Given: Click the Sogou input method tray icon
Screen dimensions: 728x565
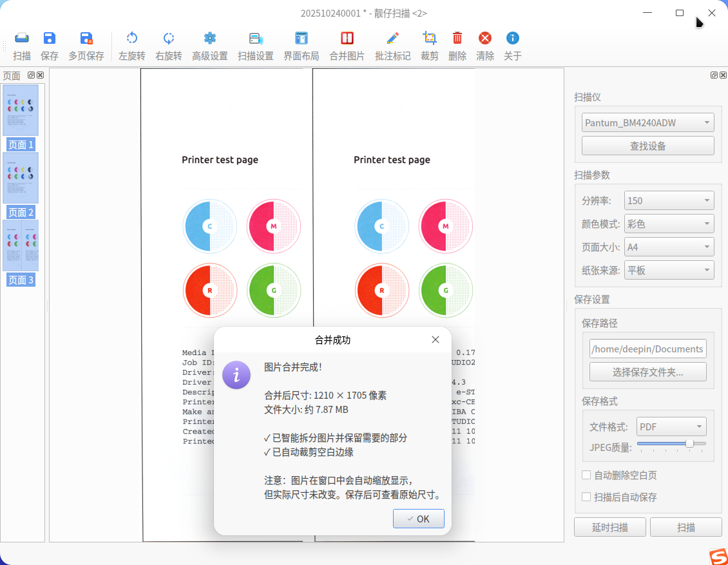Looking at the screenshot, I should click(x=718, y=557).
